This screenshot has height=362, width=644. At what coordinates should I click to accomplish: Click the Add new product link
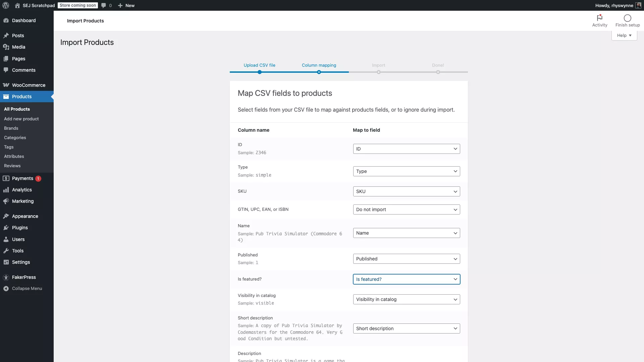pyautogui.click(x=21, y=119)
